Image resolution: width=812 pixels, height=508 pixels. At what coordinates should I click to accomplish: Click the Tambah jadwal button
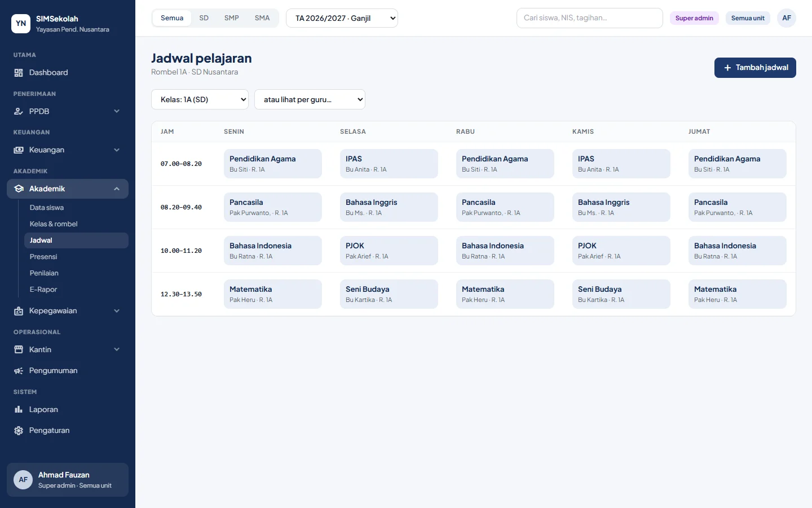coord(755,68)
